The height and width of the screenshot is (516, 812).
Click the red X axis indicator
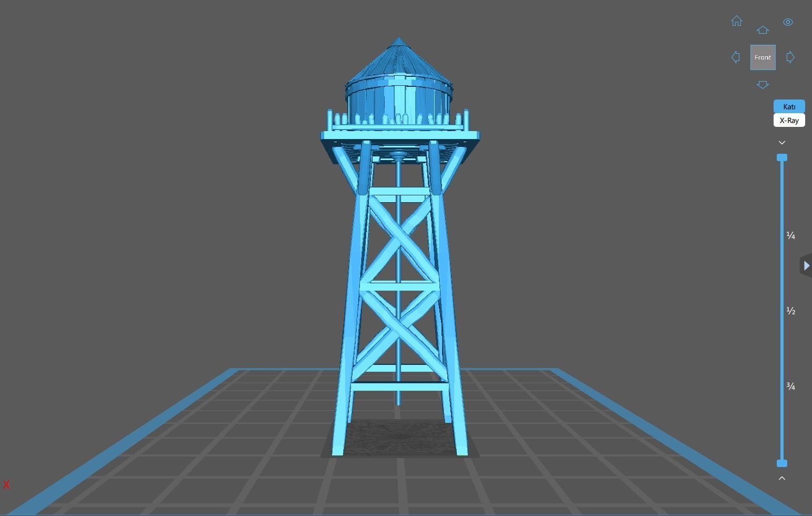coord(6,485)
